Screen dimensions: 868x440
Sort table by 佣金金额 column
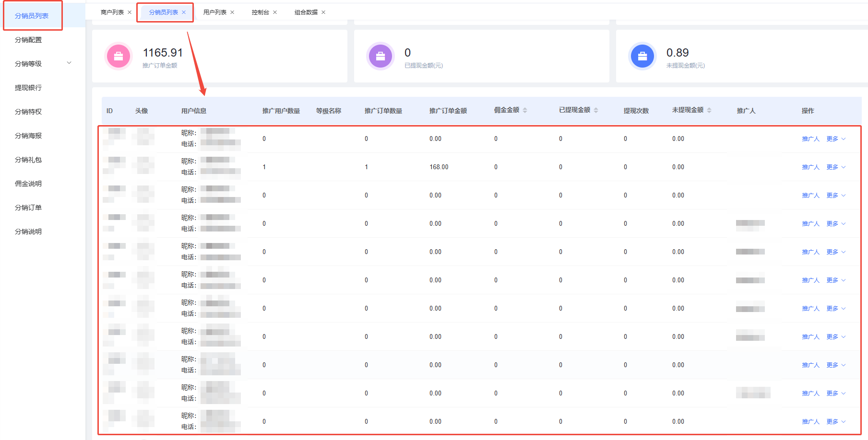pos(525,110)
